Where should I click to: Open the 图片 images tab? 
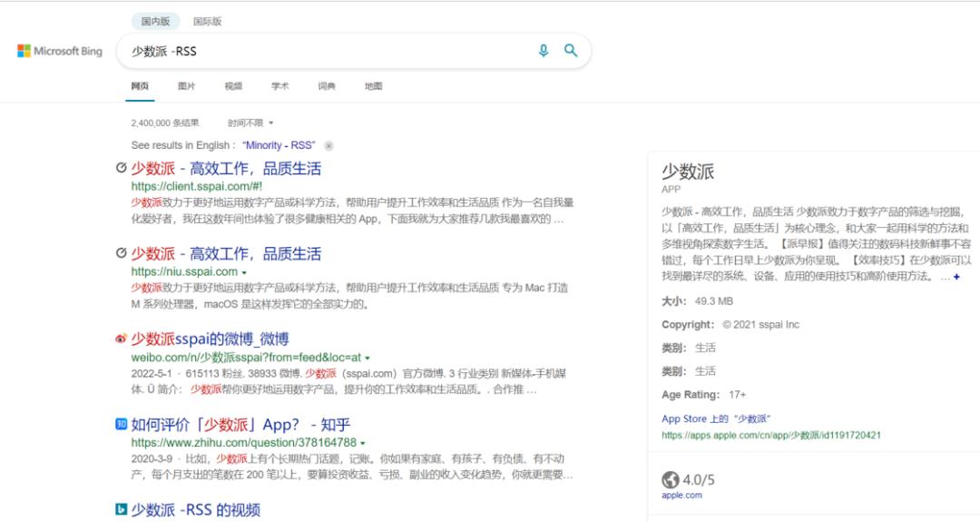click(x=186, y=86)
